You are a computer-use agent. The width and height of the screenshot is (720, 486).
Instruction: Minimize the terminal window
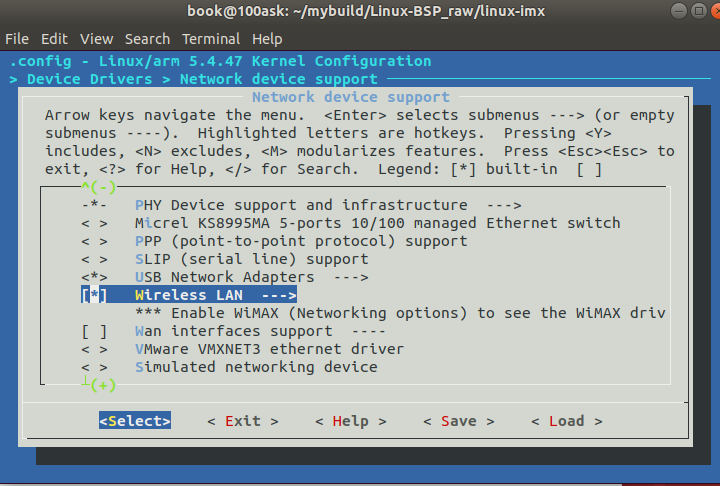click(x=679, y=11)
